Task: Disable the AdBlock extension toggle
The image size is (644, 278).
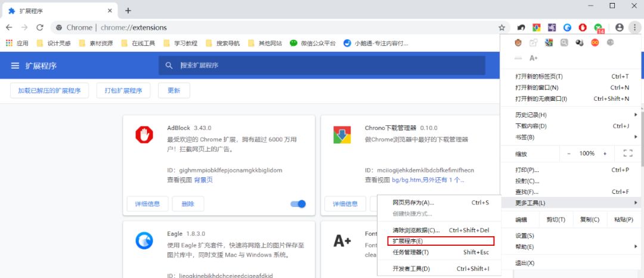Action: click(x=298, y=203)
